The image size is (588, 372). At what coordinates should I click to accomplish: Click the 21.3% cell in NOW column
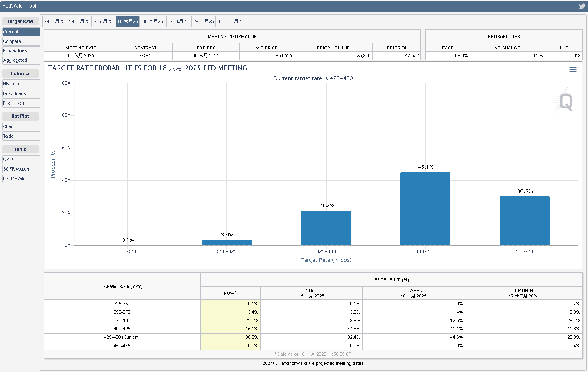(230, 320)
